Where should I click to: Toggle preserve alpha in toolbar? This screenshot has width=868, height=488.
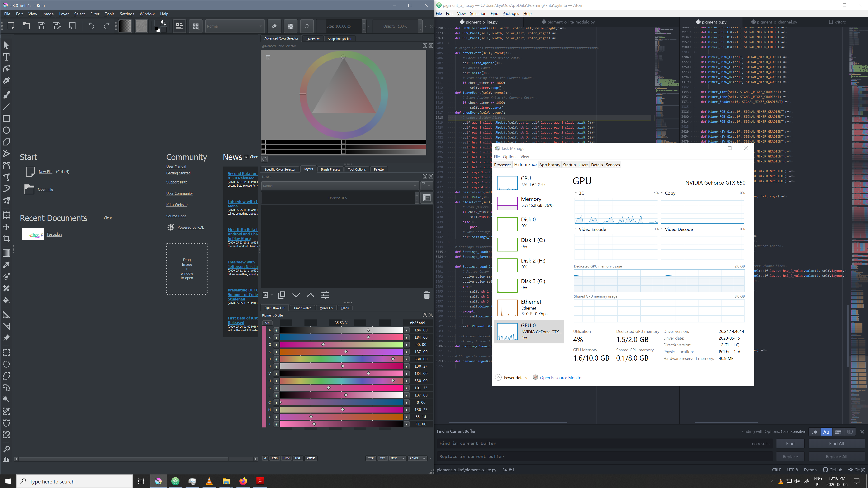click(290, 26)
